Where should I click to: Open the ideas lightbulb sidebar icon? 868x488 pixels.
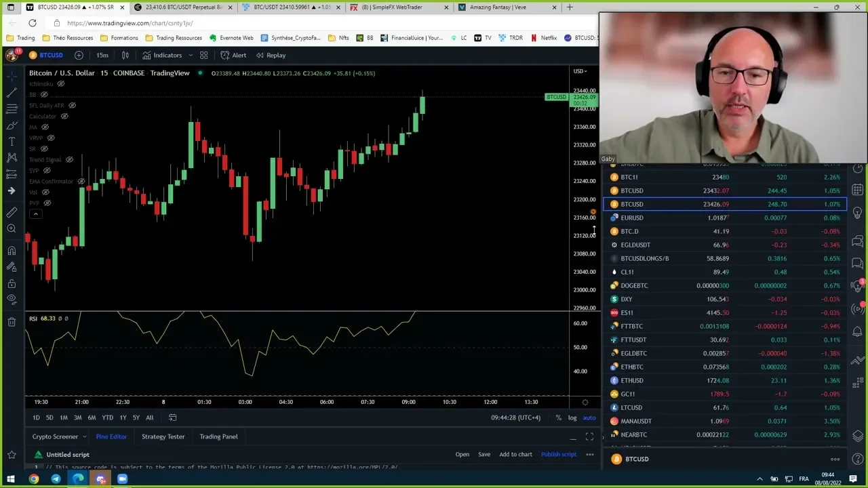tap(858, 213)
